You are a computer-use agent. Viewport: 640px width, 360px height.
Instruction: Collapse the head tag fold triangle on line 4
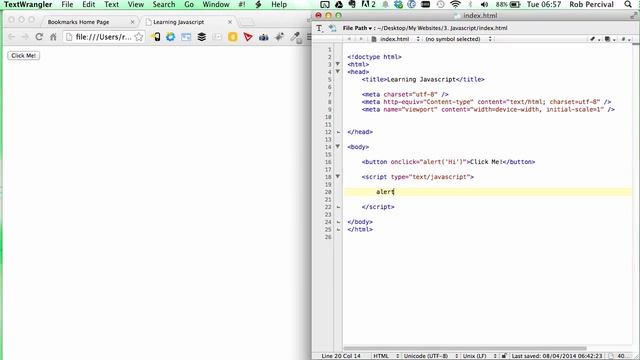[x=338, y=71]
